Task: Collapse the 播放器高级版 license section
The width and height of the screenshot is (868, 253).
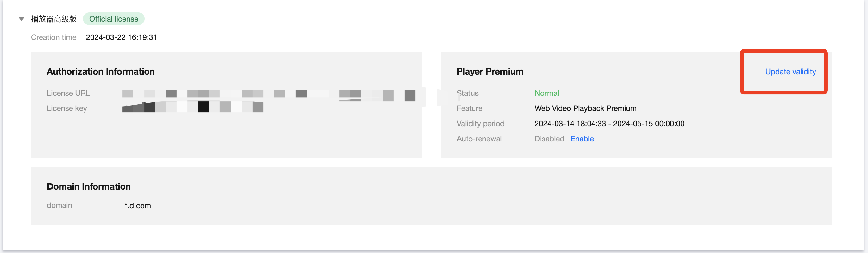Action: coord(22,19)
